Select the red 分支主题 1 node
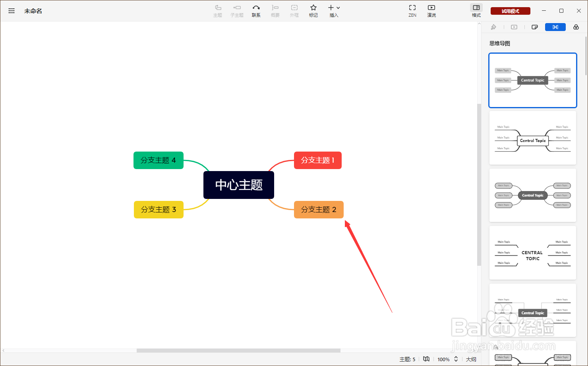 coord(318,160)
